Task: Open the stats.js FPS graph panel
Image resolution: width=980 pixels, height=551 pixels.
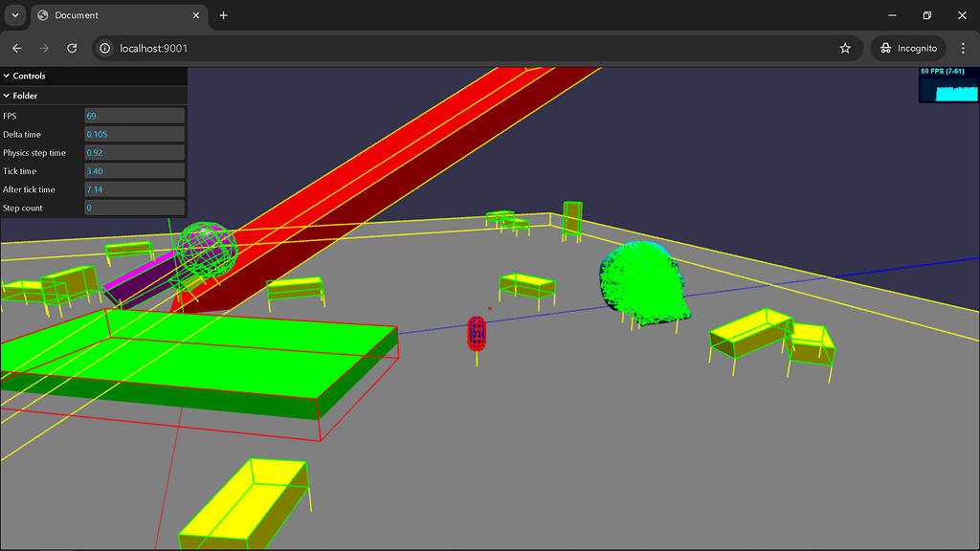Action: (x=947, y=86)
